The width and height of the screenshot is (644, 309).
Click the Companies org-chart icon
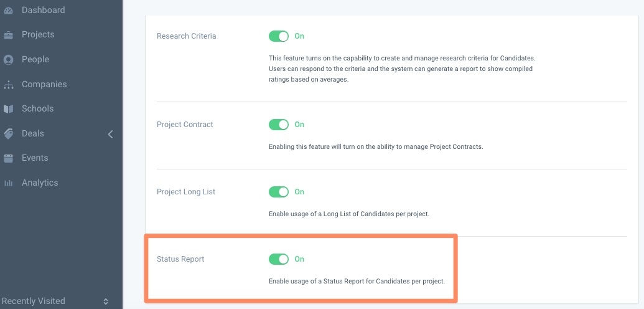(x=8, y=85)
